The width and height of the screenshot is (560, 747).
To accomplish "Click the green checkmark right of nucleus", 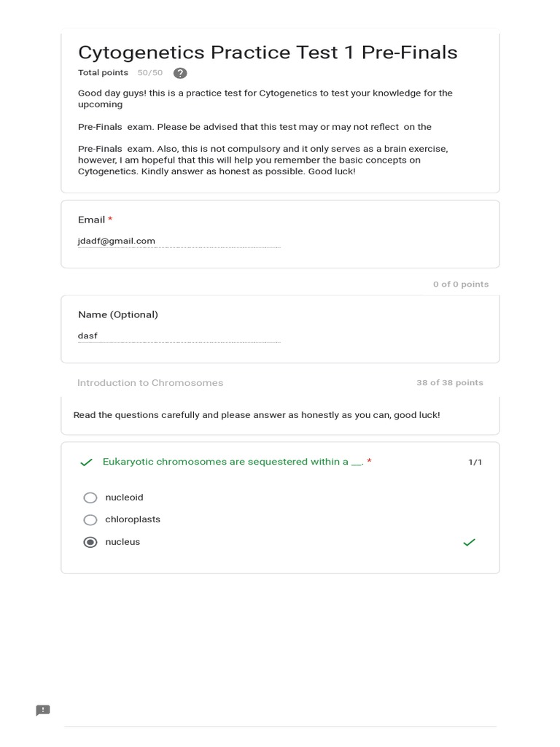I will pyautogui.click(x=469, y=542).
